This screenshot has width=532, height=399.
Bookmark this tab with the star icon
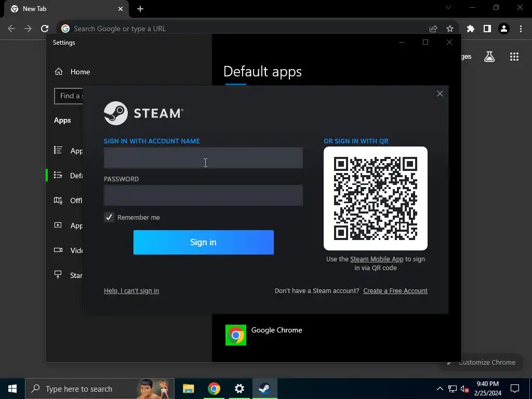(450, 29)
